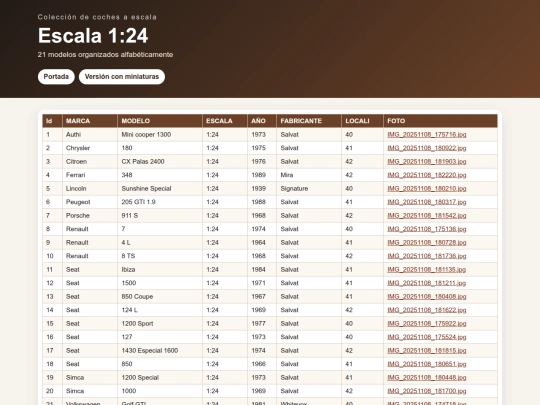Open photo link IMG_20251108_181622.jpg
This screenshot has width=540, height=405.
(426, 310)
